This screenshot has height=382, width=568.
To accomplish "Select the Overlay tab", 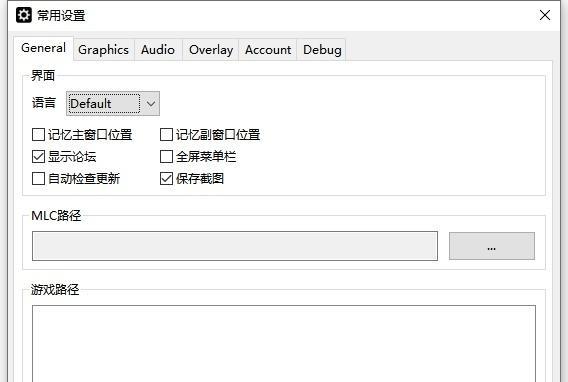I will pos(211,50).
